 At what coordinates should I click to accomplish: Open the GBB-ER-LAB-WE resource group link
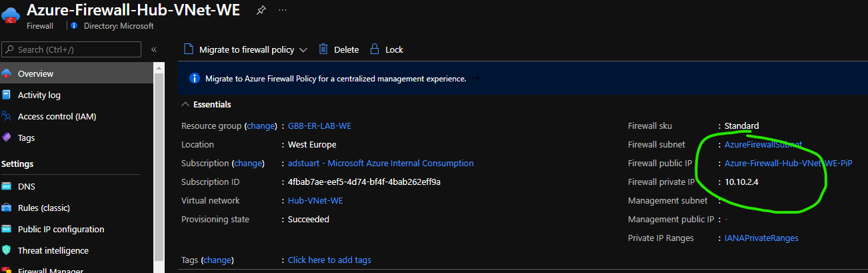(x=319, y=125)
